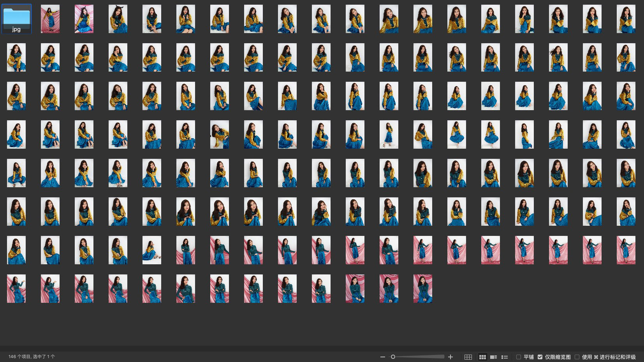Image resolution: width=644 pixels, height=362 pixels.
Task: Select the last thumbnail in the seventh row
Action: (x=626, y=250)
